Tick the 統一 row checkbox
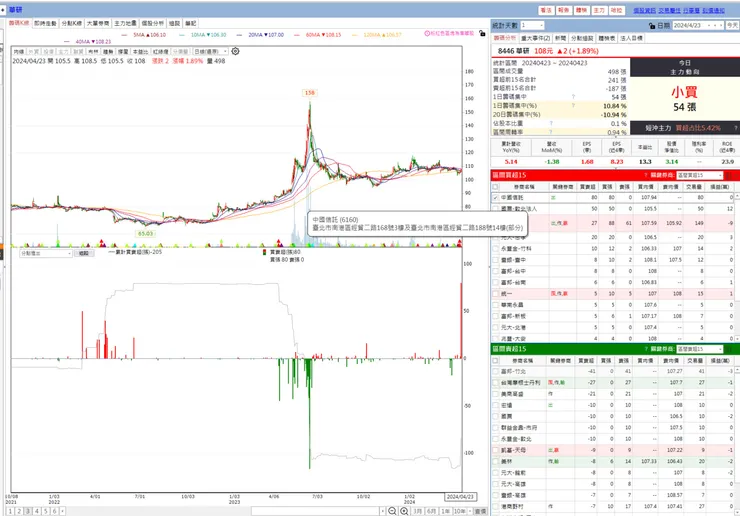This screenshot has width=740, height=516. pos(496,294)
